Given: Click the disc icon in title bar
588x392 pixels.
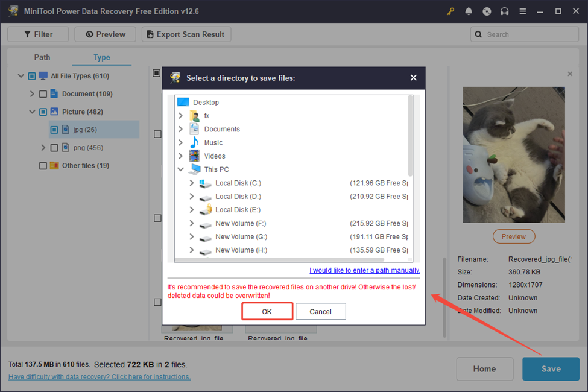Looking at the screenshot, I should coord(487,11).
